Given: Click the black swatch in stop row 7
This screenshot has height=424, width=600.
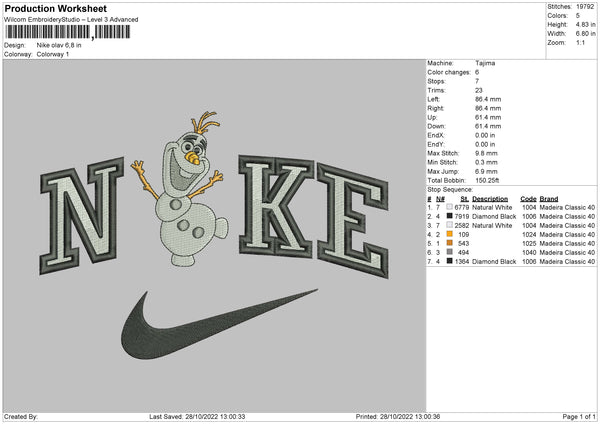Looking at the screenshot, I should (x=450, y=261).
